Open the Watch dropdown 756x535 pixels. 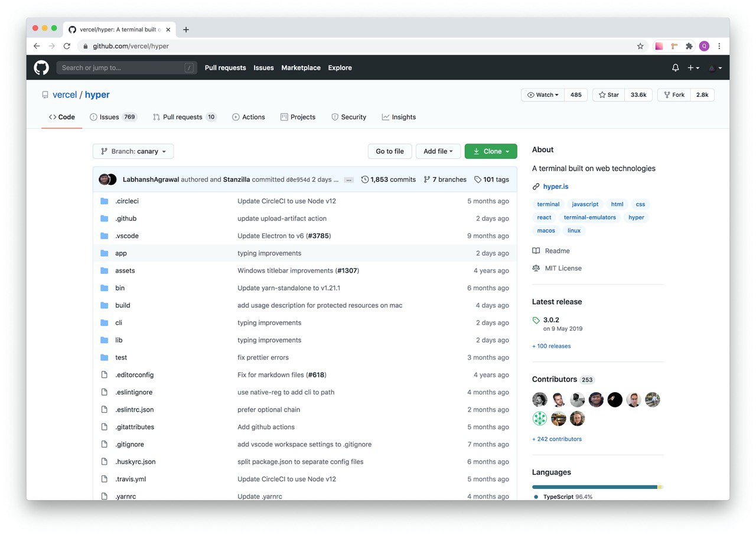(x=543, y=95)
